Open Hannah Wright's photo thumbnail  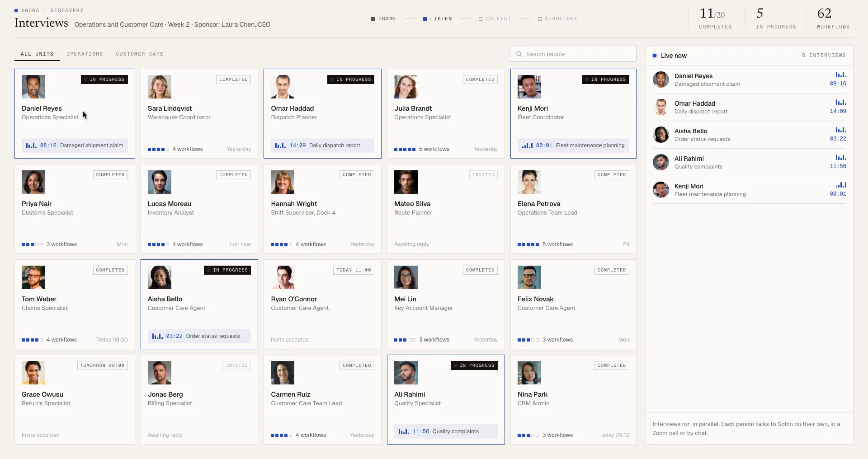[283, 182]
